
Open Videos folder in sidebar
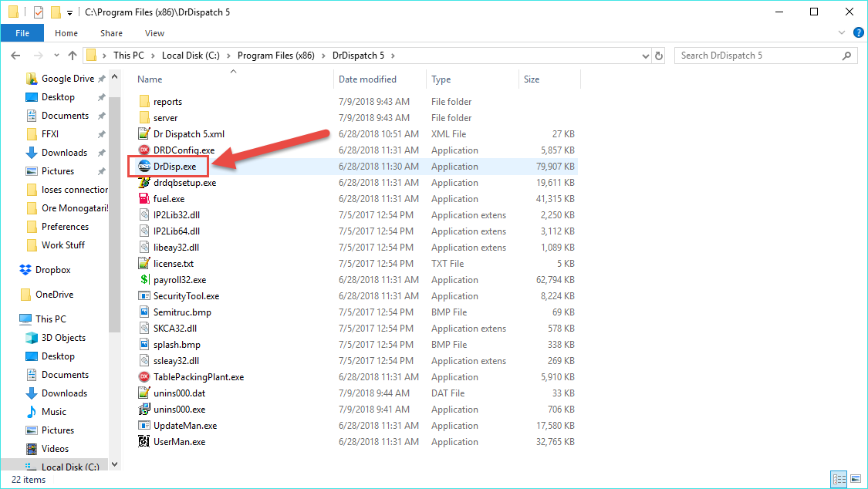(x=48, y=449)
